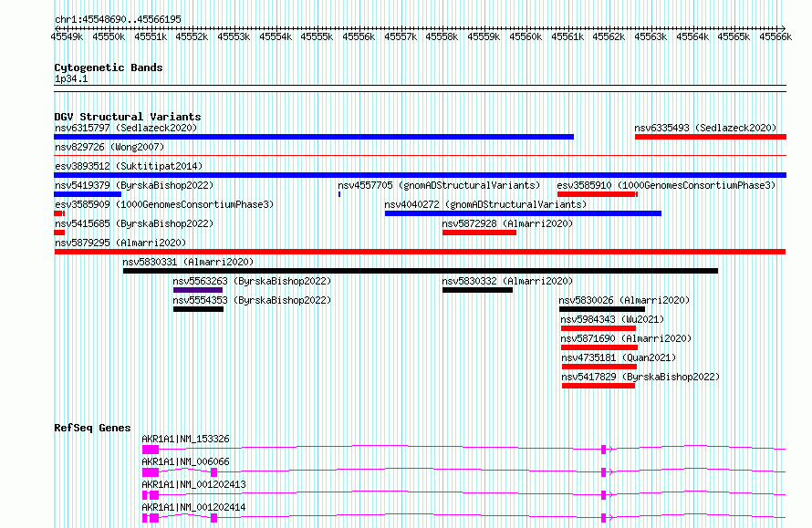Click the DGV Structural Variants track heading
The height and width of the screenshot is (528, 812).
point(128,117)
